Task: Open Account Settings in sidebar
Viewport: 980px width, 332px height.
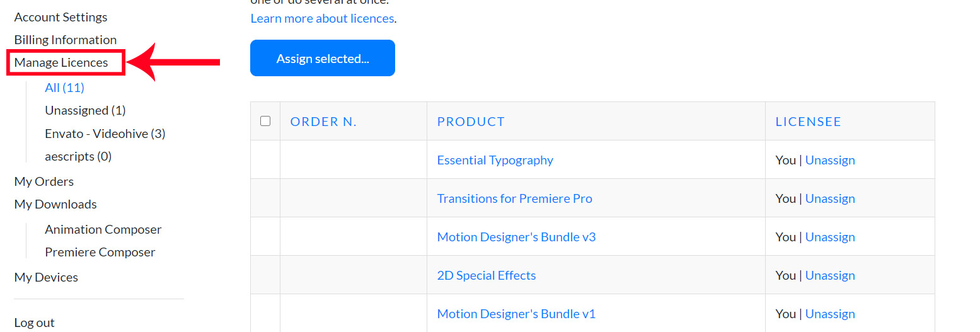Action: coord(61,17)
